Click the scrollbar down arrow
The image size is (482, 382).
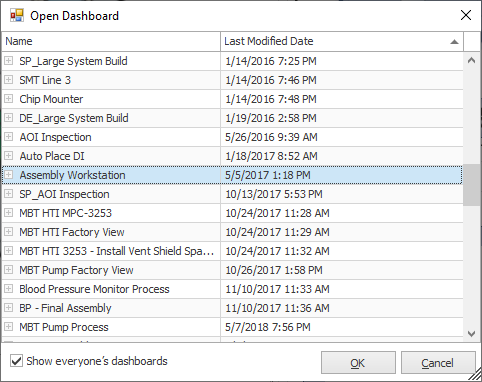coord(471,333)
